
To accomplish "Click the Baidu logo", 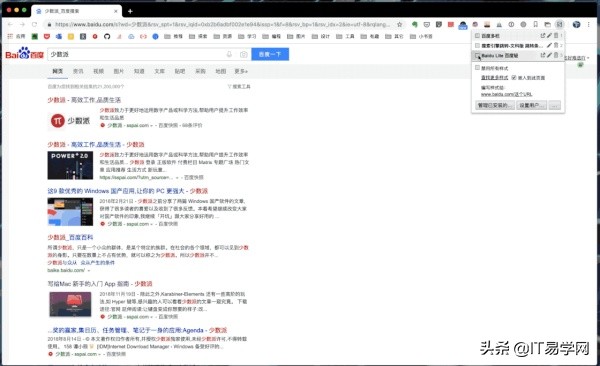I will [x=24, y=54].
